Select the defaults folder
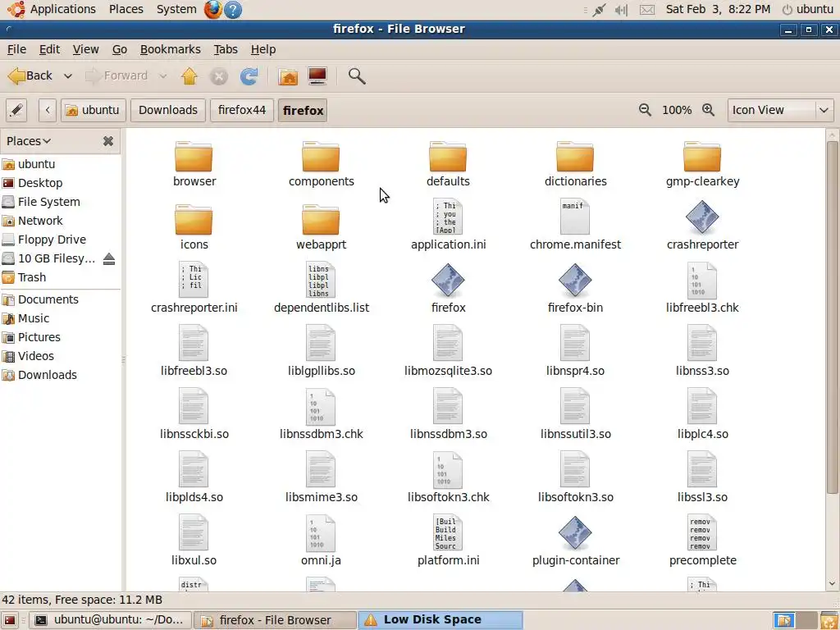840x630 pixels. (448, 157)
